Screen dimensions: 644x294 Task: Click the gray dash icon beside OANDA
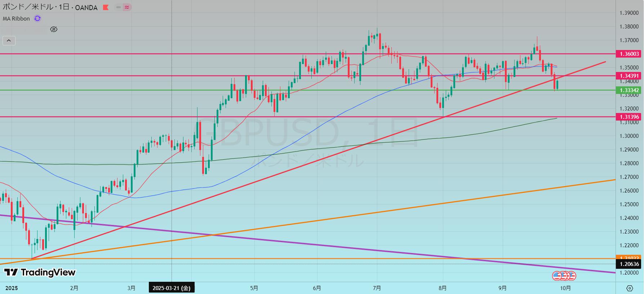(x=118, y=7)
